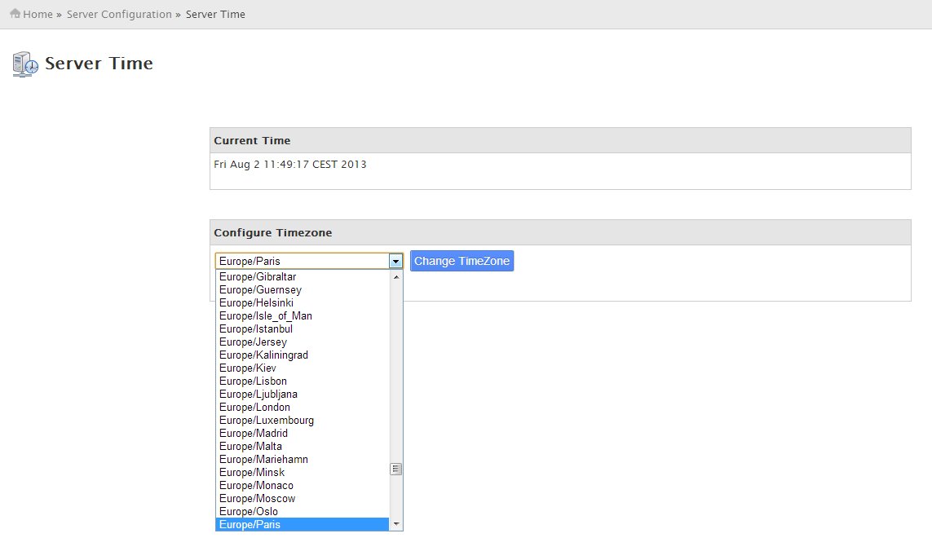932x560 pixels.
Task: Choose Europe/London timezone
Action: (x=303, y=408)
